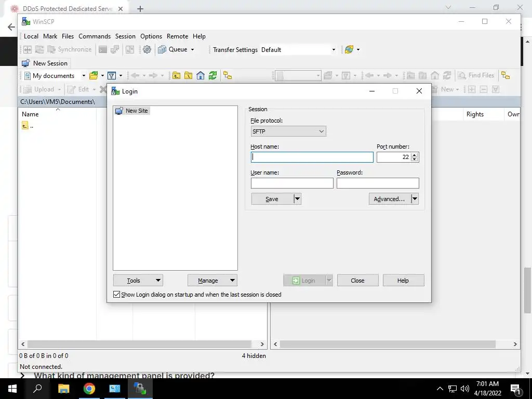
Task: Open the notification center icon
Action: [515, 389]
